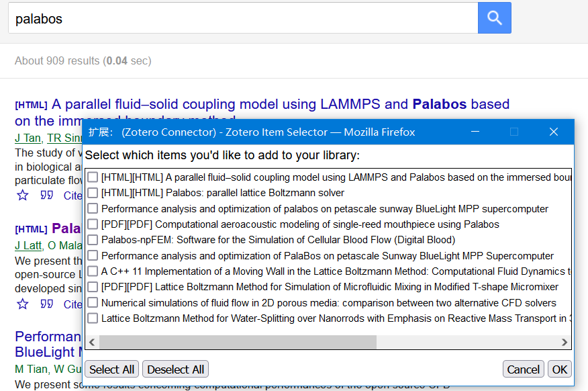Open author profile link 'J Tan'

[x=28, y=138]
